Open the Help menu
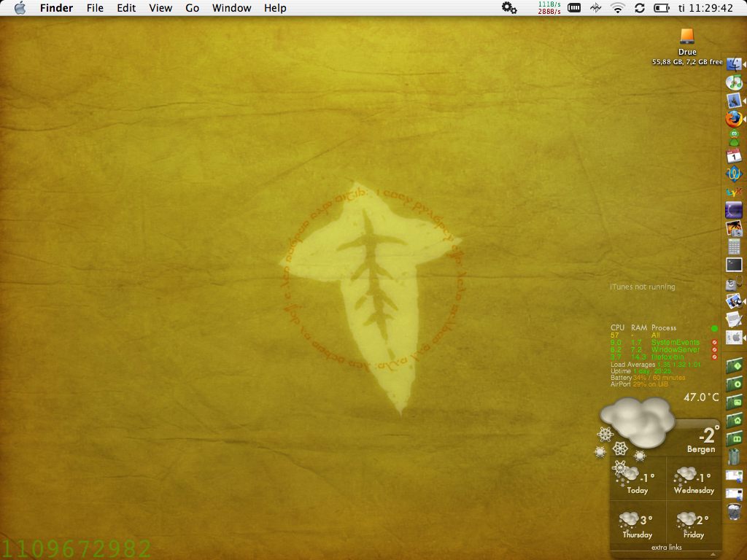This screenshot has height=560, width=747. (x=275, y=8)
